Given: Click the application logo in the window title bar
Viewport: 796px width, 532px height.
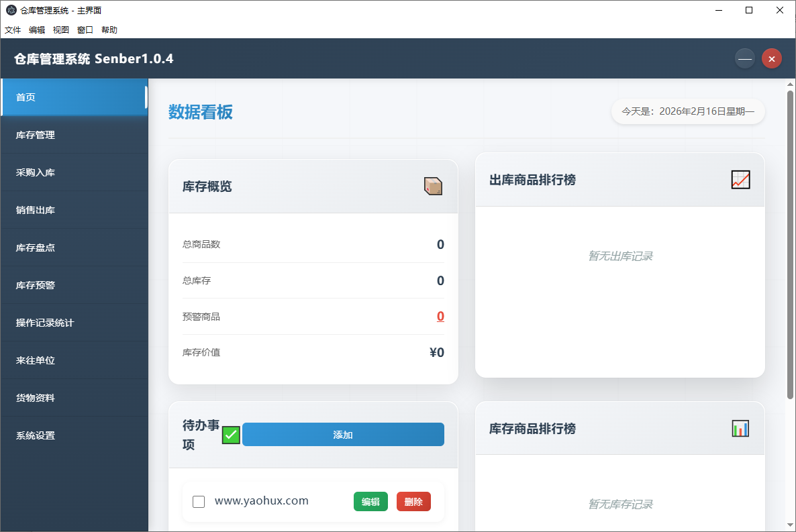Looking at the screenshot, I should click(10, 10).
